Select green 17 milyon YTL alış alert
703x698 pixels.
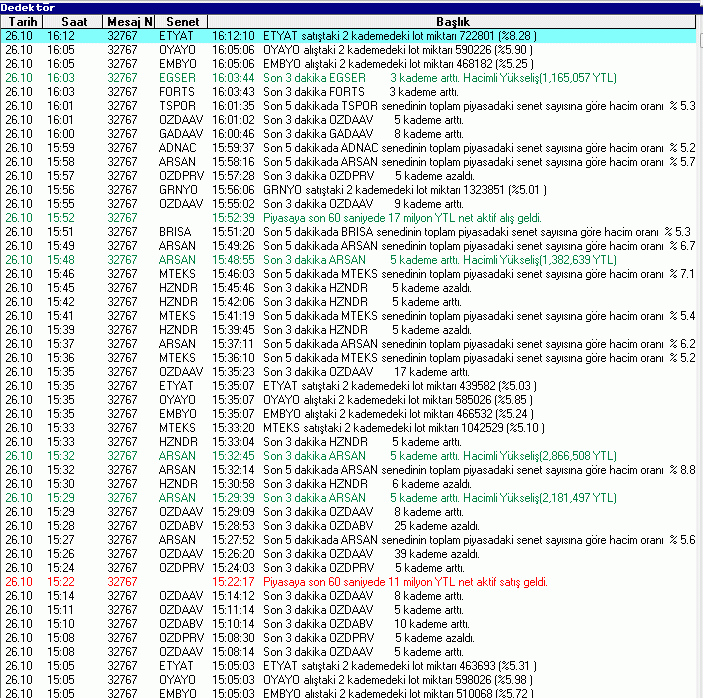[x=350, y=217]
